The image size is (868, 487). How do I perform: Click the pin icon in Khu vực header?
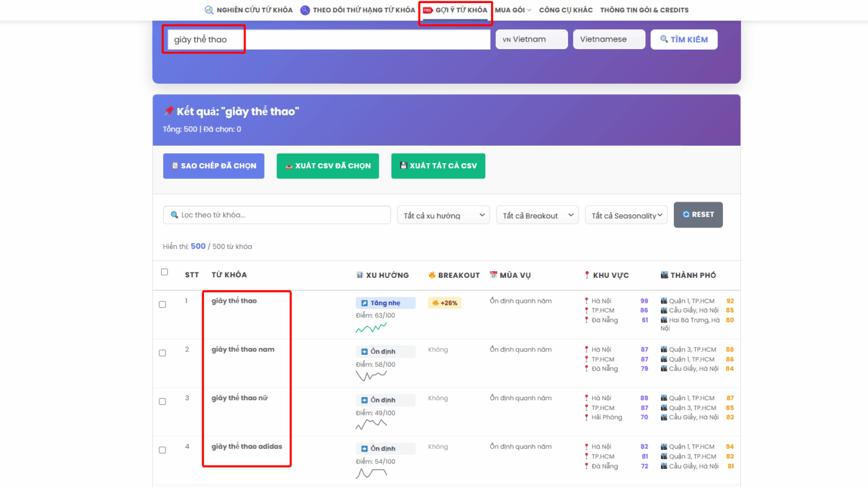tap(587, 275)
